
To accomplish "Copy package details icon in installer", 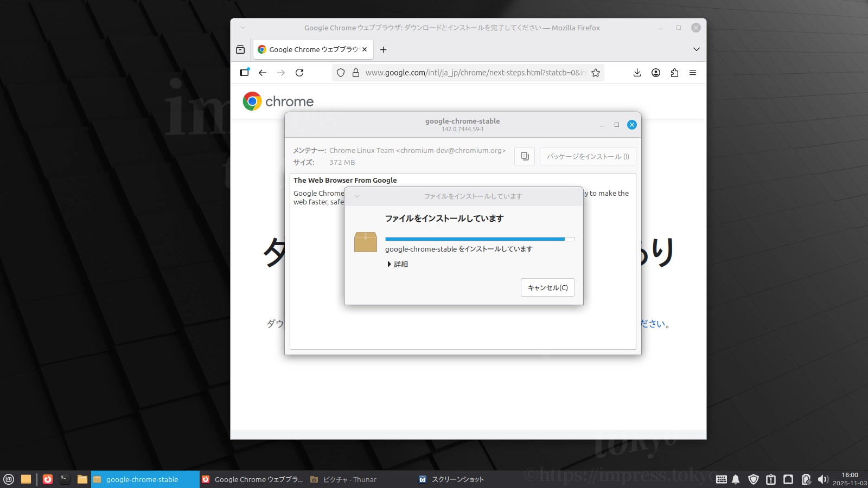I will 525,156.
